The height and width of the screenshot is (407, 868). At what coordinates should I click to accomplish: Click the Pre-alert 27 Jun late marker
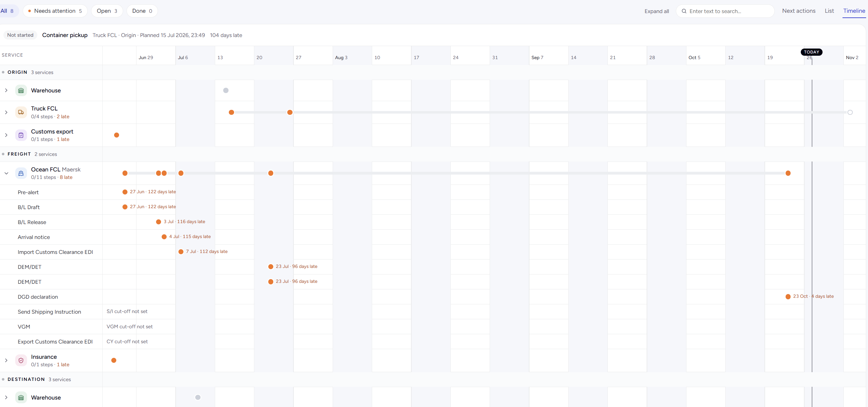[125, 192]
